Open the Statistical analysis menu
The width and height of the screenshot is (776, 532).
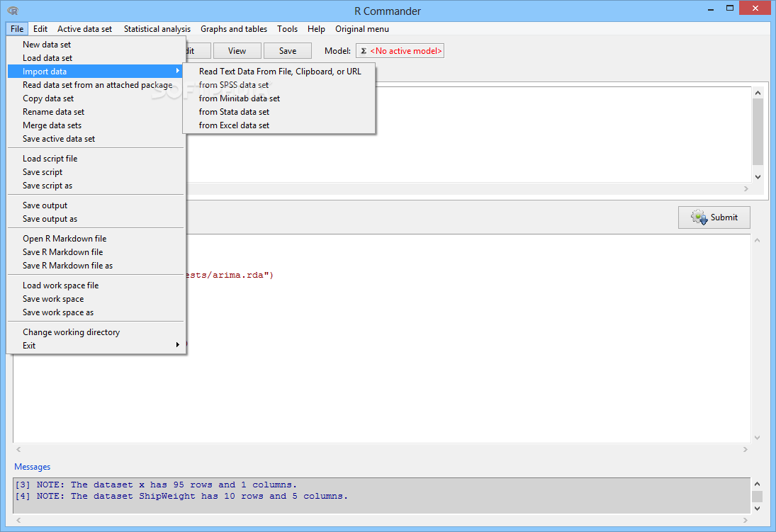(157, 29)
